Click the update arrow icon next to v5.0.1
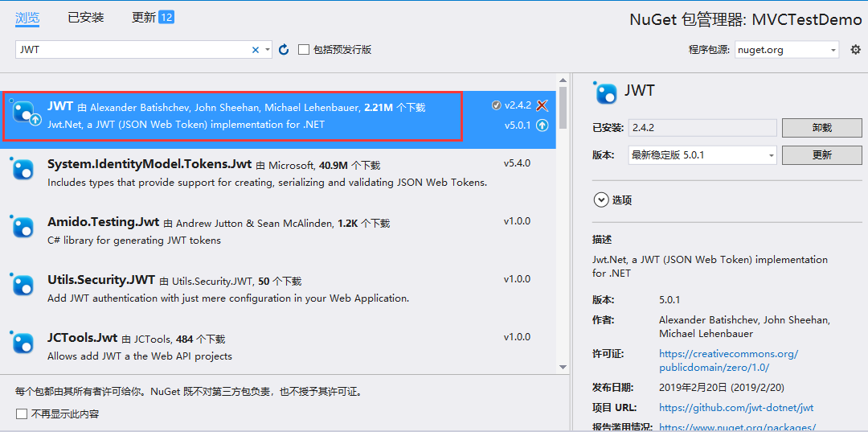 (542, 125)
